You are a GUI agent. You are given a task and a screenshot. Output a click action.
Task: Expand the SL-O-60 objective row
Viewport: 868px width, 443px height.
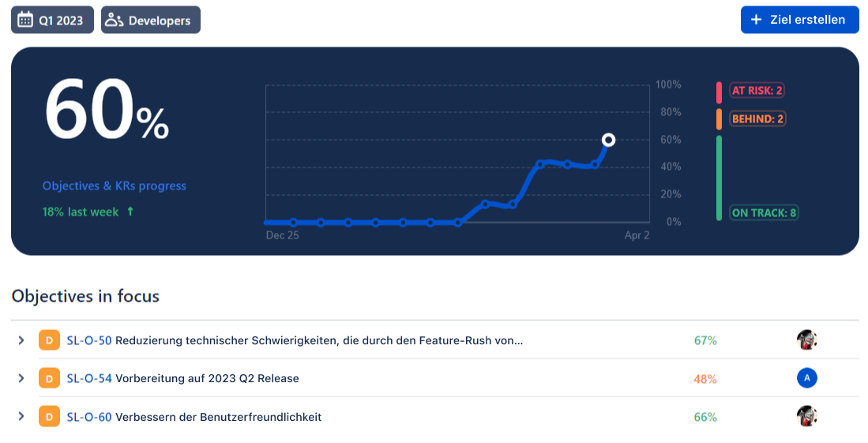click(21, 416)
